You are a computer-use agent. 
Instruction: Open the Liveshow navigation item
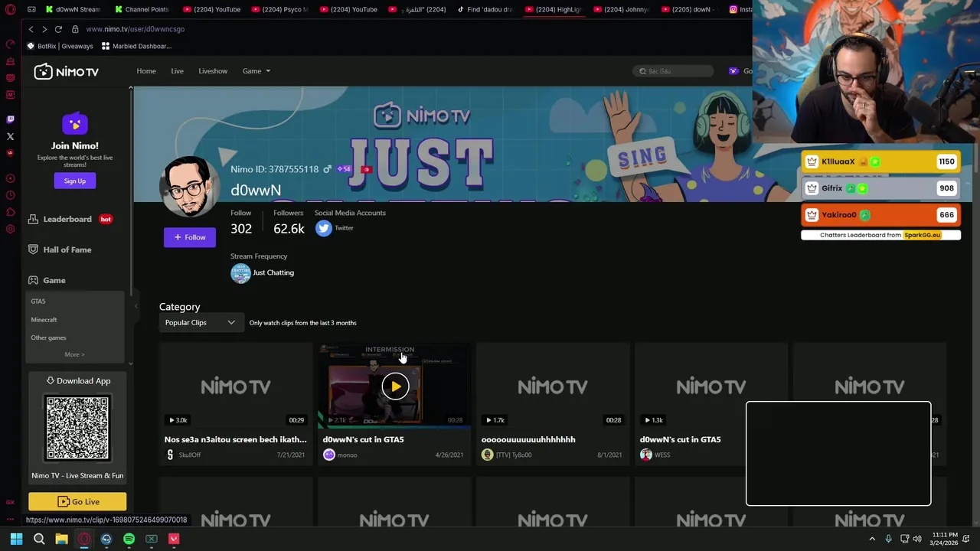pyautogui.click(x=213, y=71)
